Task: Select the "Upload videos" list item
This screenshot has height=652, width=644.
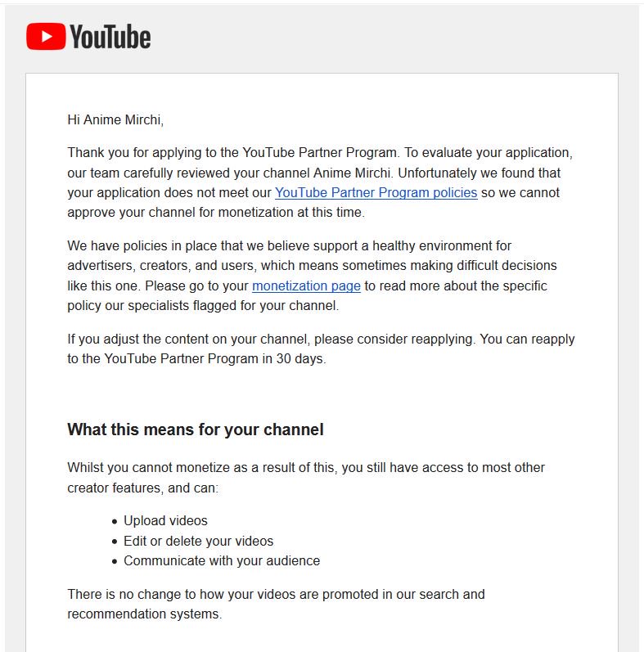Action: click(x=165, y=520)
